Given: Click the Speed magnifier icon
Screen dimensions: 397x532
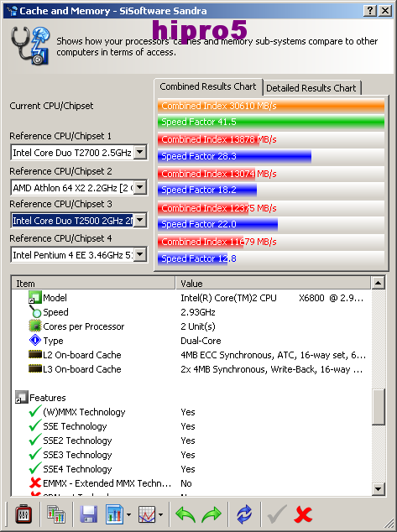Looking at the screenshot, I should point(35,311).
